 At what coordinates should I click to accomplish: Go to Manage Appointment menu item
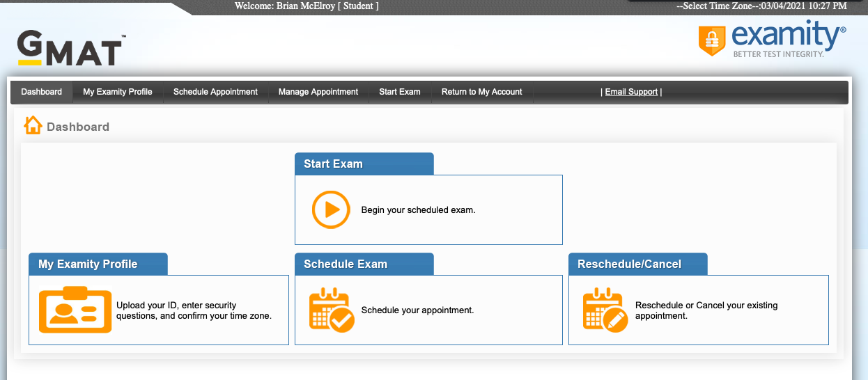click(x=318, y=92)
